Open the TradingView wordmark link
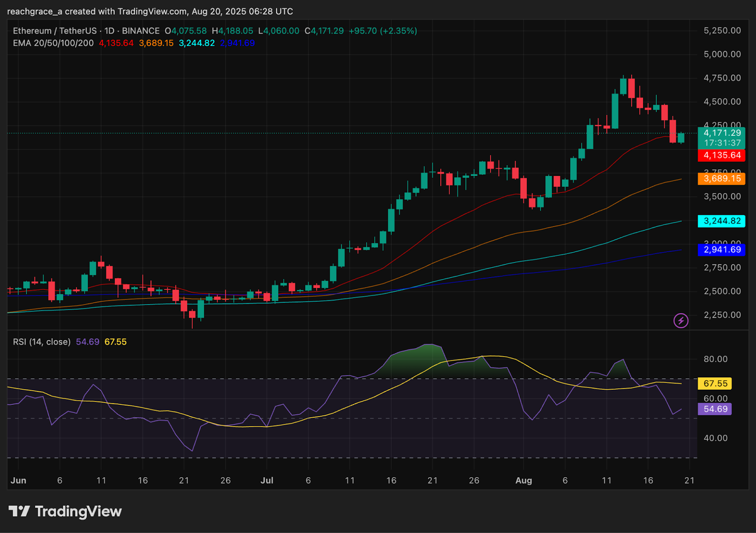This screenshot has width=756, height=533. [x=78, y=511]
